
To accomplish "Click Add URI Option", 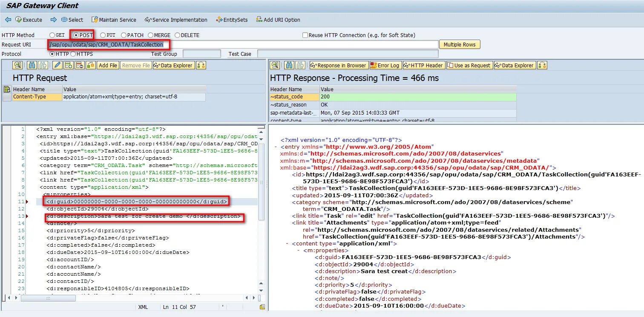I will [278, 20].
